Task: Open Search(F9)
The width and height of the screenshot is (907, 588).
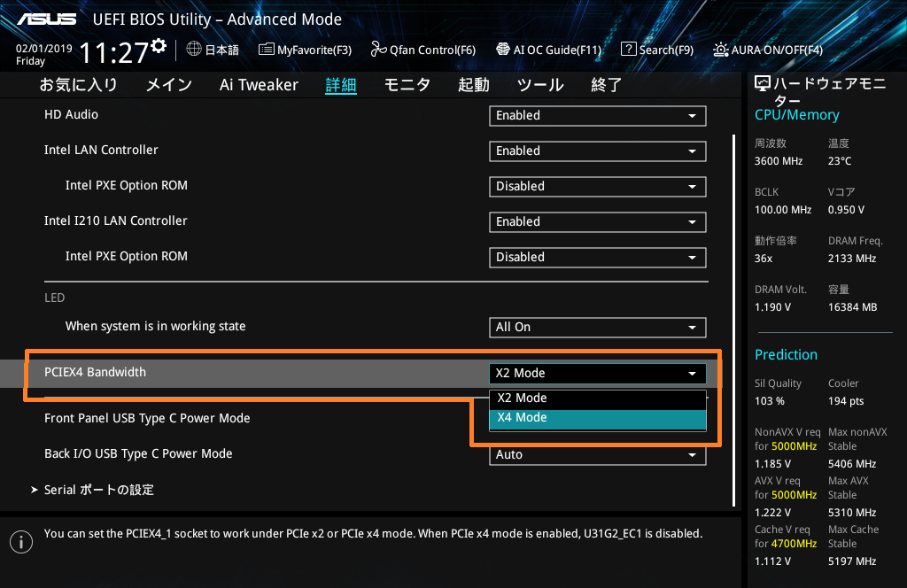Action: [658, 50]
